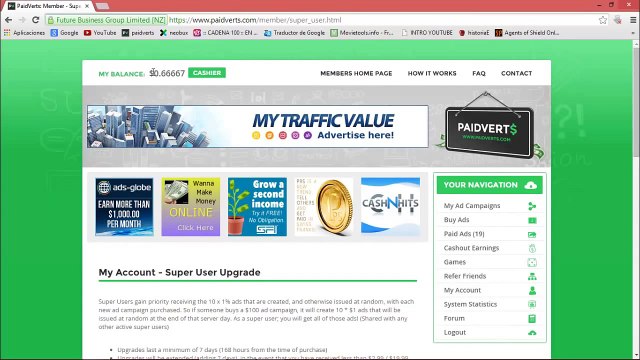Open the paidverts bookmark
Screen dimensions: 640x360
pyautogui.click(x=138, y=33)
